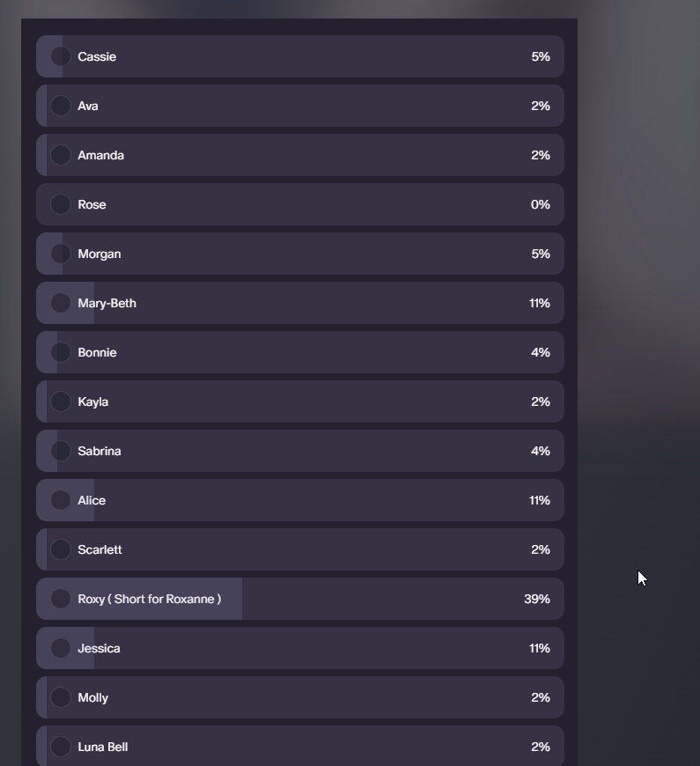
Task: Pick the Amanda radio button
Action: coord(61,155)
